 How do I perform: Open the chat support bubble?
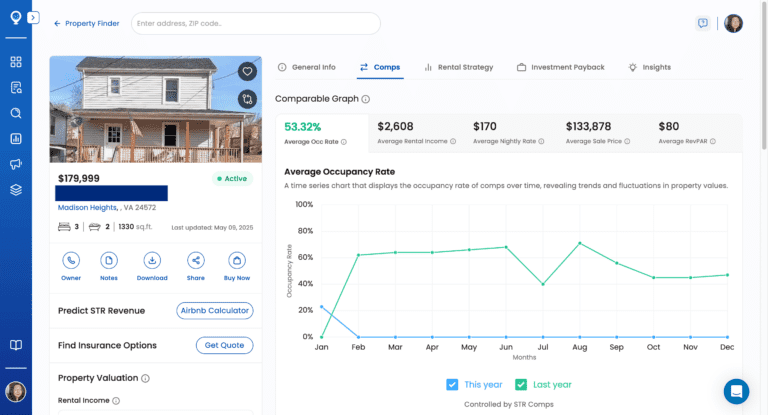coord(736,390)
